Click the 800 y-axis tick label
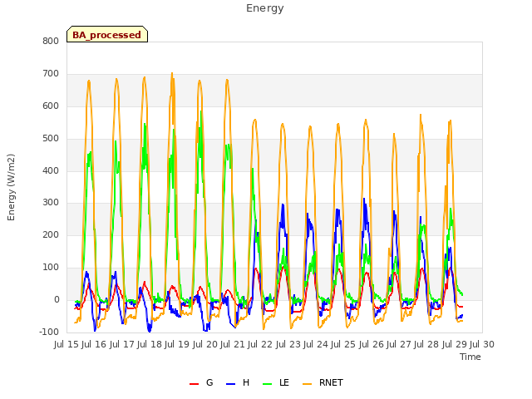532x399 pixels. 51,41
